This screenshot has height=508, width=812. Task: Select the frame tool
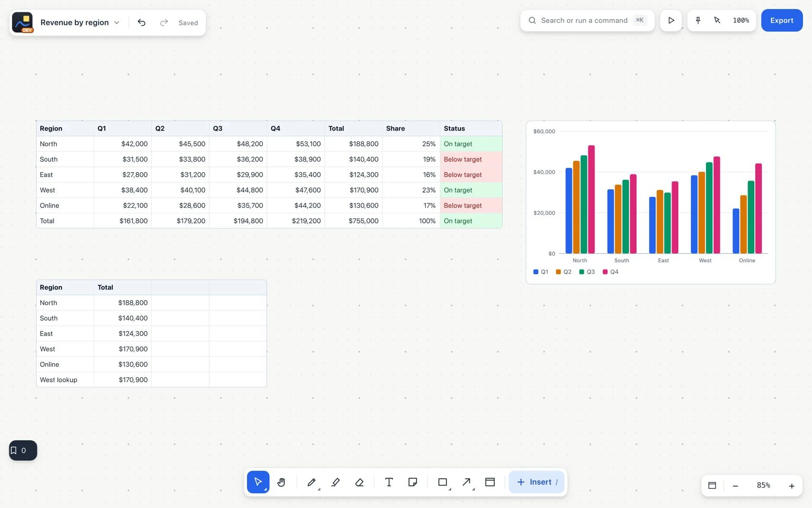coord(490,482)
